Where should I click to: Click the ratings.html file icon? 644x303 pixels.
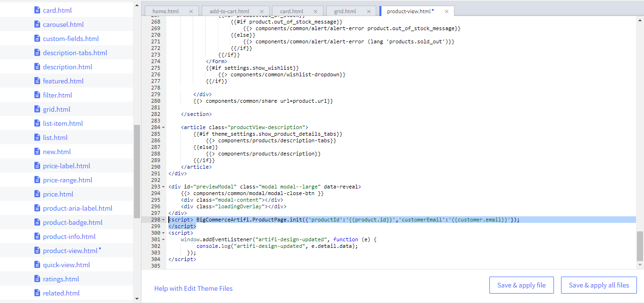[37, 278]
